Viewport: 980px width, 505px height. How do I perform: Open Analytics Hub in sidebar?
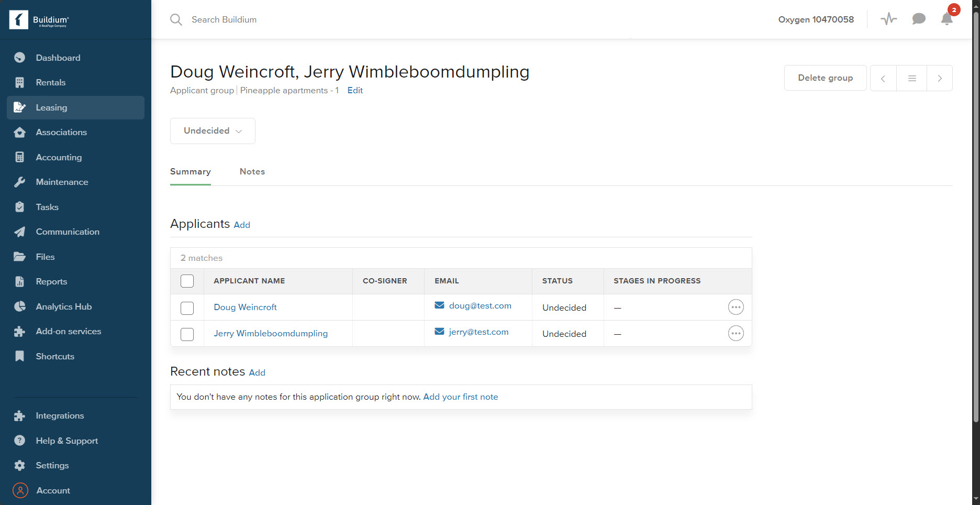click(x=75, y=306)
